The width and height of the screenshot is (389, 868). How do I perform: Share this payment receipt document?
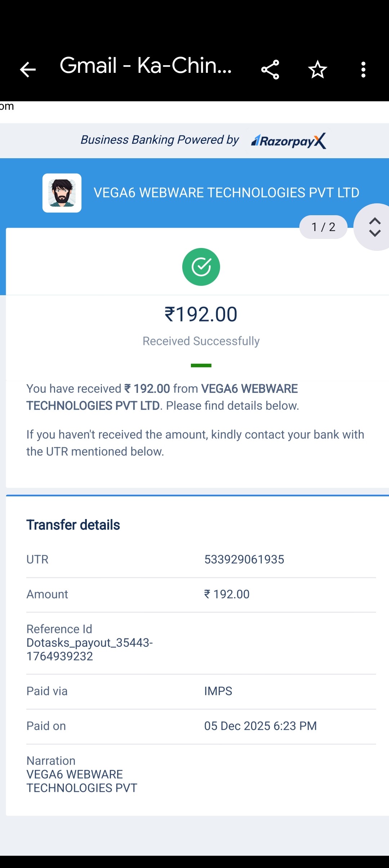tap(270, 70)
